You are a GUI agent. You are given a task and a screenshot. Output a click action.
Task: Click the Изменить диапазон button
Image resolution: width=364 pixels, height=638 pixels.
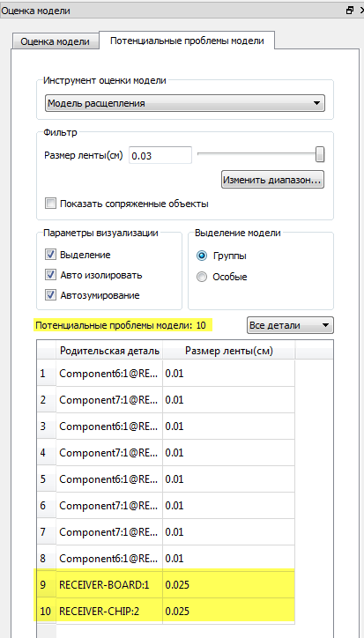pos(273,180)
